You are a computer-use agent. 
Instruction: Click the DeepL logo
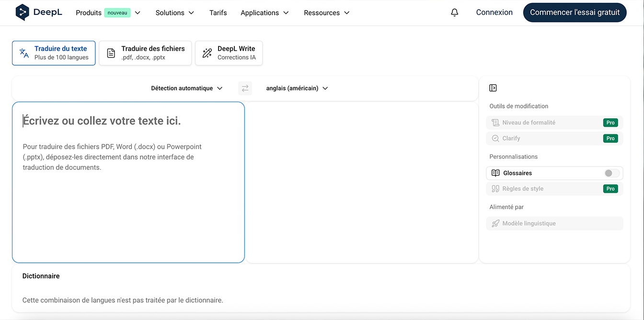(38, 12)
